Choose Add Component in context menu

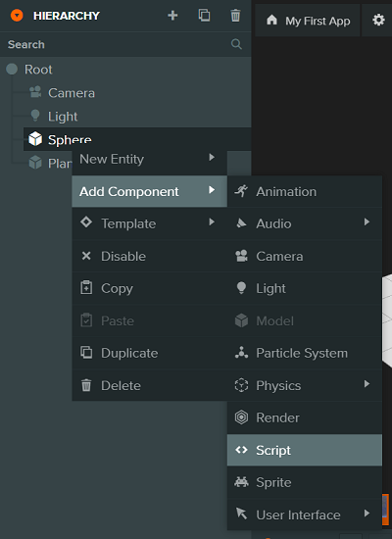[x=149, y=191]
